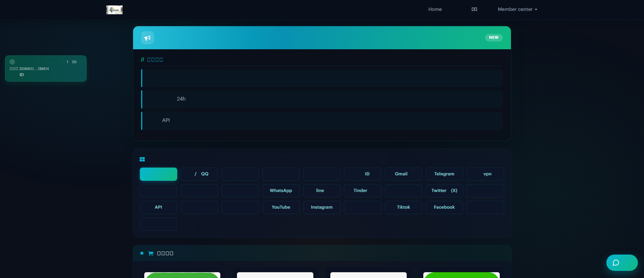Select the "/ QQ" category

pos(199,174)
